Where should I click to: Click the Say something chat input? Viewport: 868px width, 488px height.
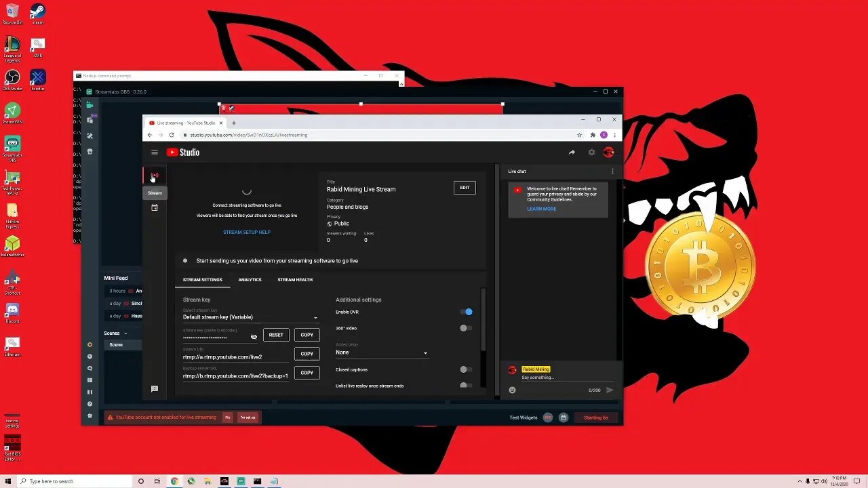pyautogui.click(x=566, y=378)
